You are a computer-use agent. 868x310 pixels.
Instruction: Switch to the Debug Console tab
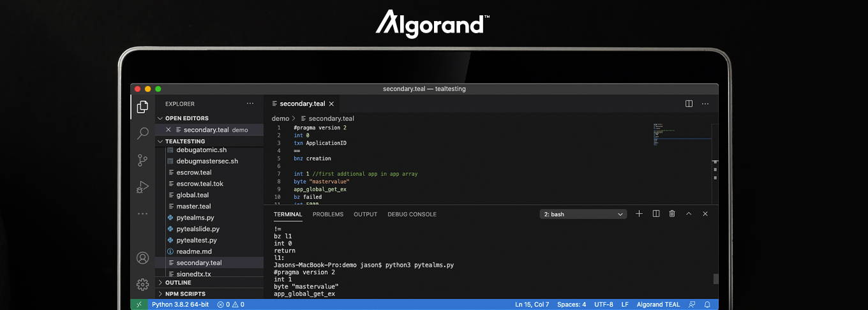click(412, 214)
